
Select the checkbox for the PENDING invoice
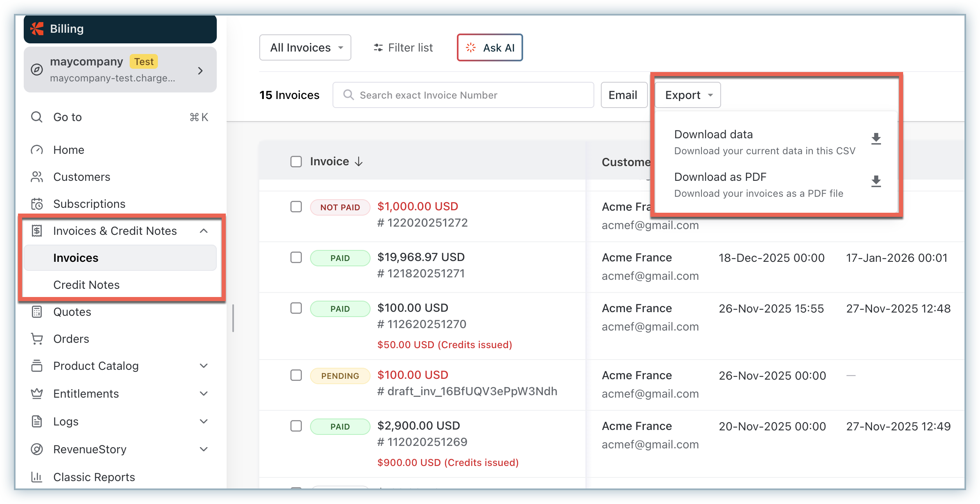(x=296, y=375)
